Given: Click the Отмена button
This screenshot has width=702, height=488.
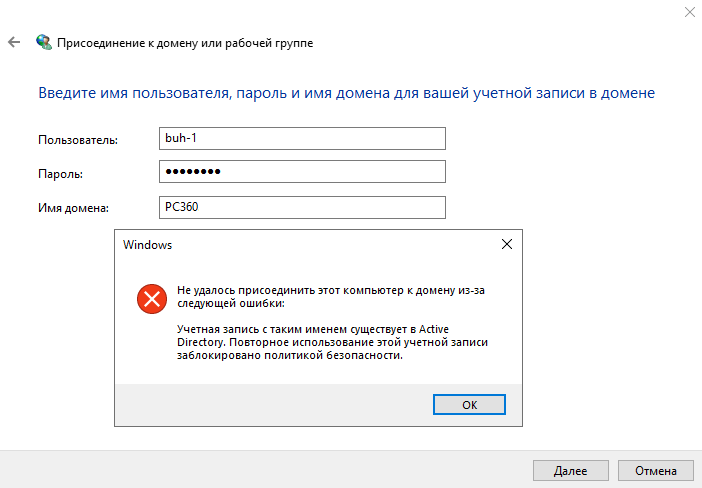Looking at the screenshot, I should [x=655, y=469].
